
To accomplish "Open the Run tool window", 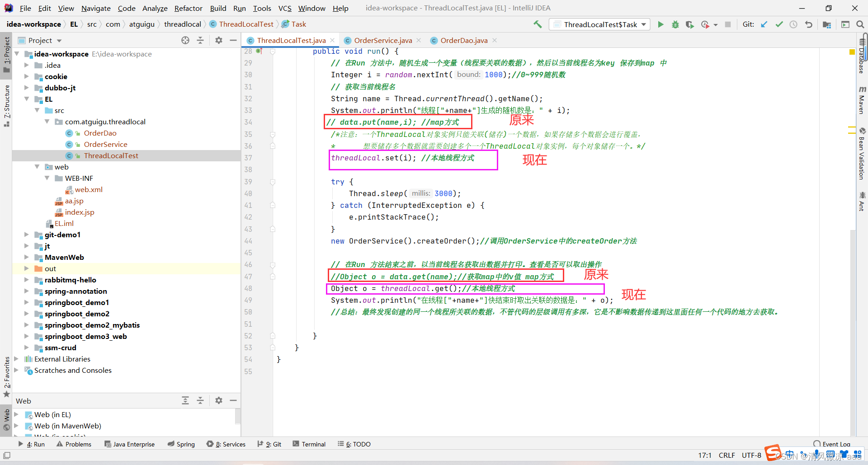I will pyautogui.click(x=32, y=444).
